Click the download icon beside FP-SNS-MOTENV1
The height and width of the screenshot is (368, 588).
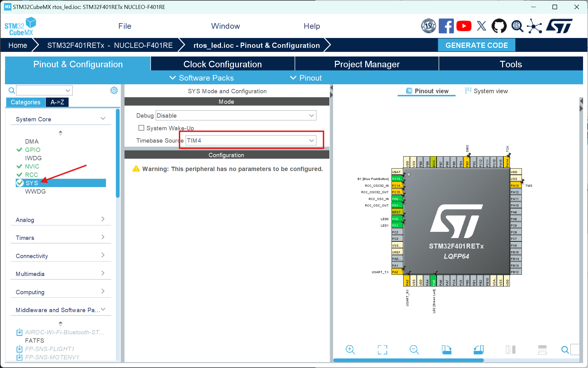pyautogui.click(x=19, y=357)
